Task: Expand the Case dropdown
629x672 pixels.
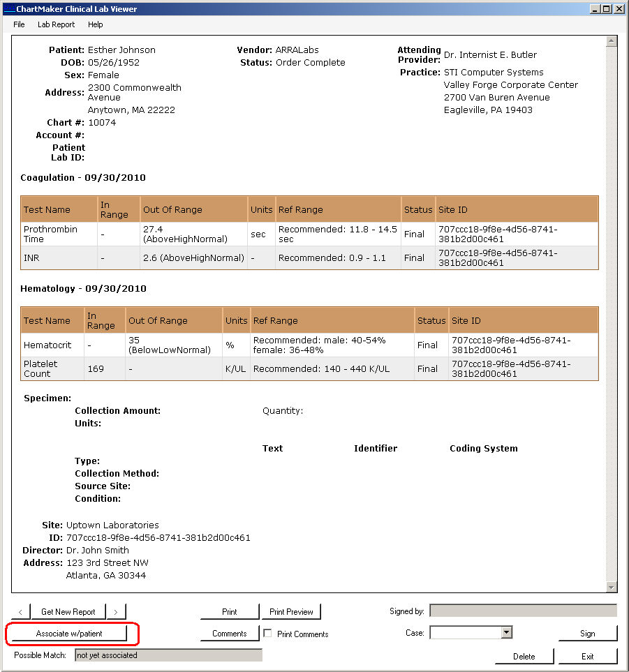Action: (x=506, y=632)
